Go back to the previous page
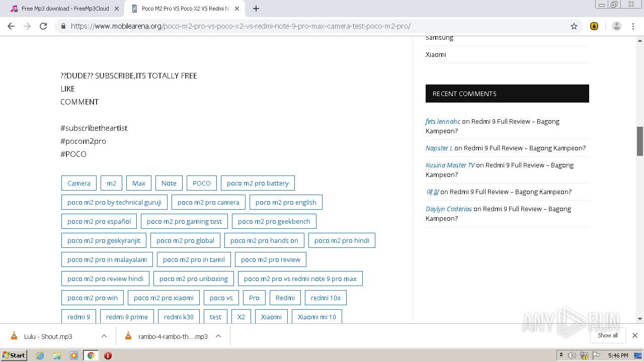644x362 pixels. tap(11, 26)
